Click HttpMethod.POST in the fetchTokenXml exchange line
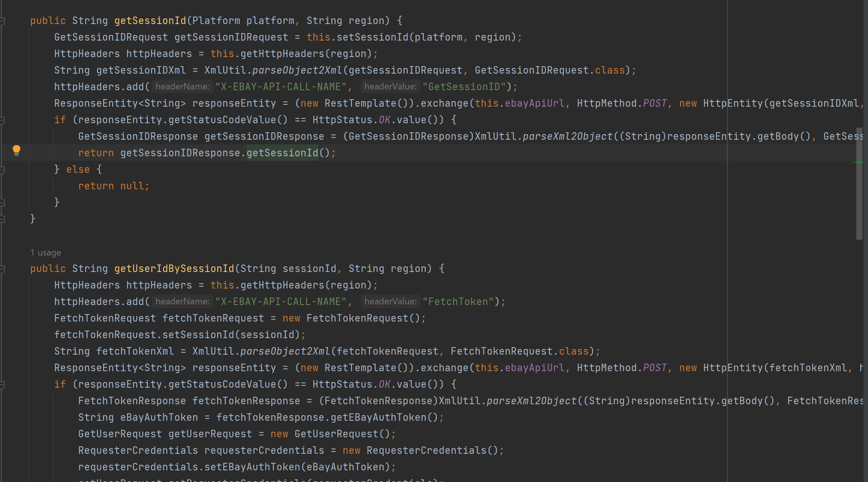868x482 pixels. click(x=622, y=368)
